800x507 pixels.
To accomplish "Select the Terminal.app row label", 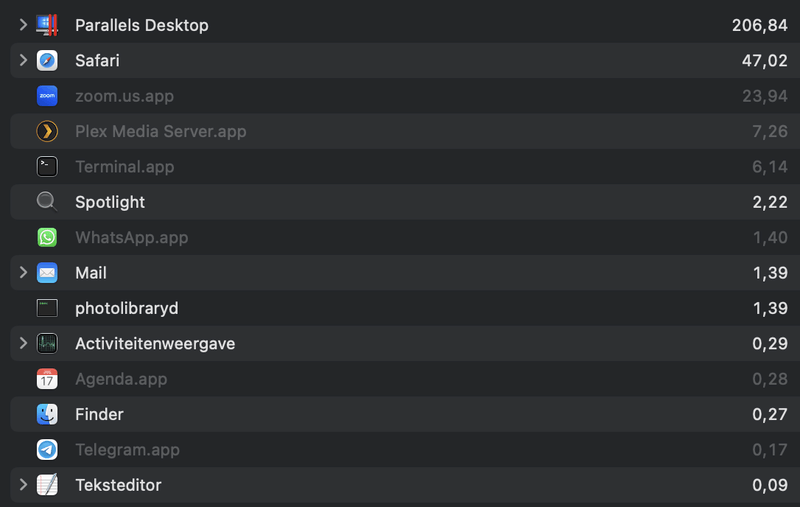I will (x=124, y=167).
